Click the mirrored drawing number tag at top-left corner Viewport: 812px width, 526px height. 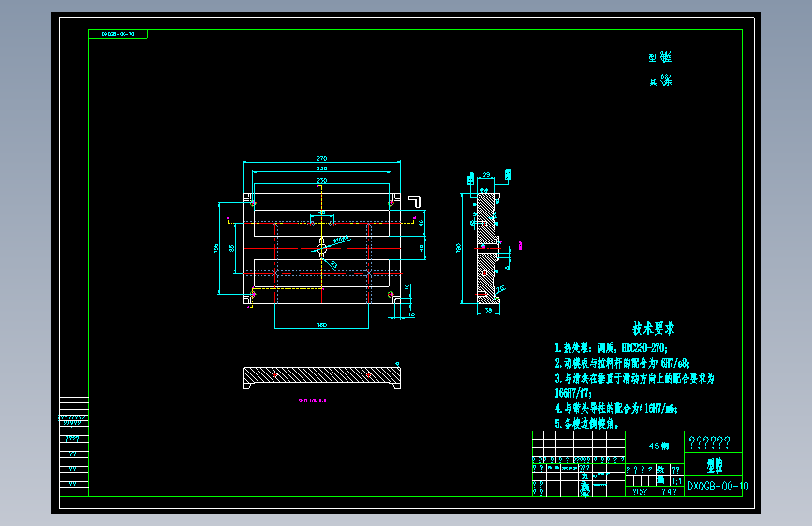[x=118, y=34]
